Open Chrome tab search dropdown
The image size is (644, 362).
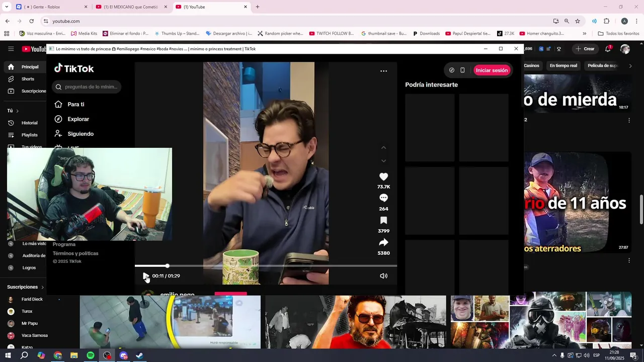[7, 7]
